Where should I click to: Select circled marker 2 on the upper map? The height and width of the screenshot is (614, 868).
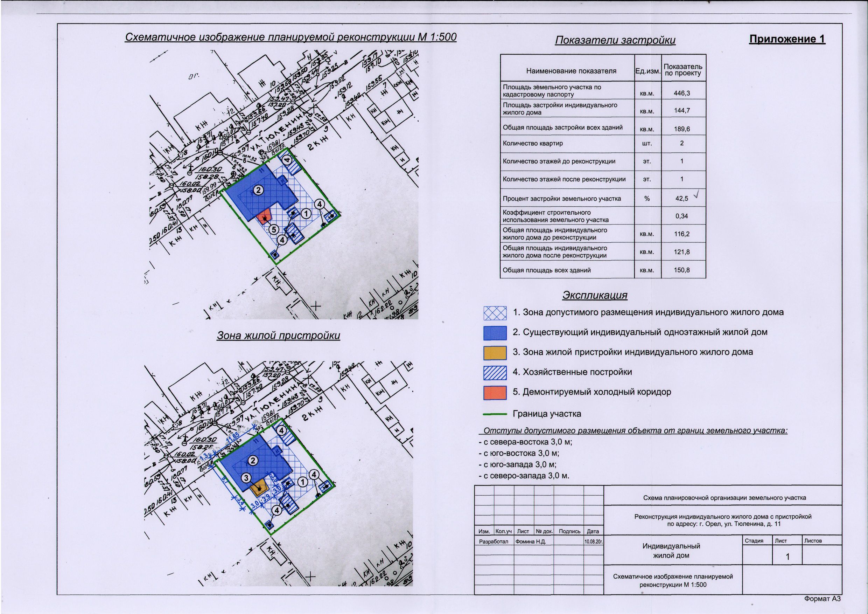click(258, 190)
